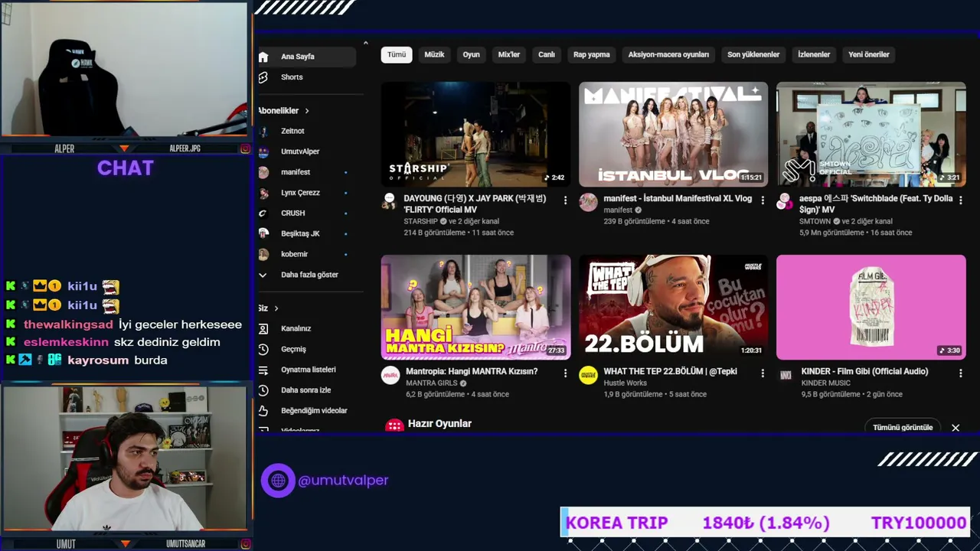Open Geçmiş history icon
This screenshot has width=980, height=551.
[263, 349]
